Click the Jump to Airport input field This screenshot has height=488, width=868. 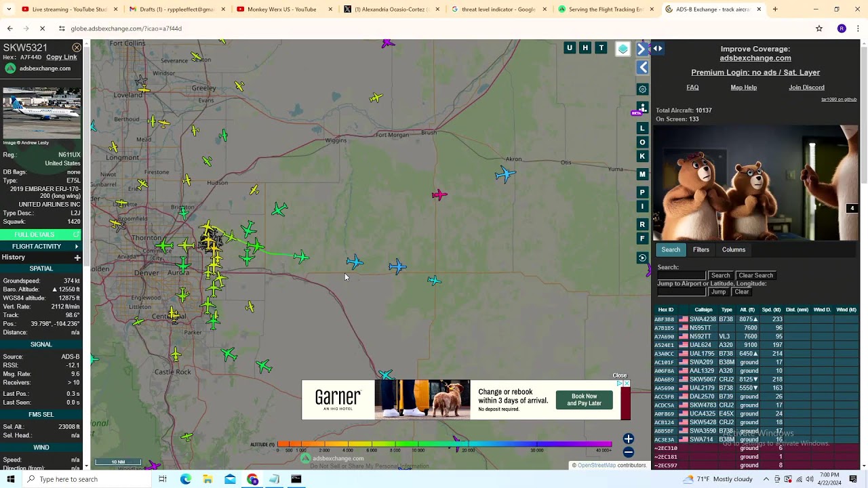(682, 292)
